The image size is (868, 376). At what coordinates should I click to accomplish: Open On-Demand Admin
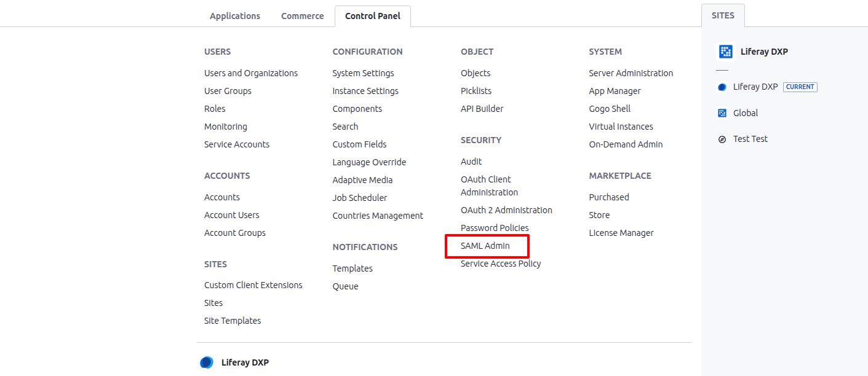[x=626, y=144]
